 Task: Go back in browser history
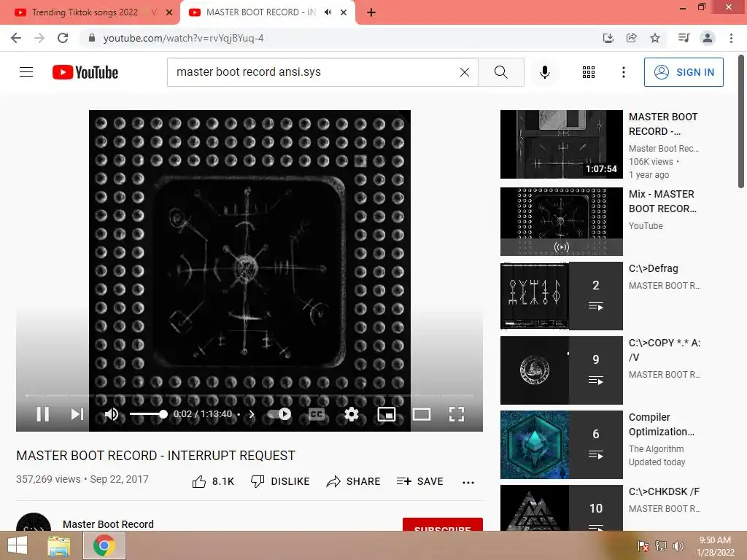(x=16, y=38)
